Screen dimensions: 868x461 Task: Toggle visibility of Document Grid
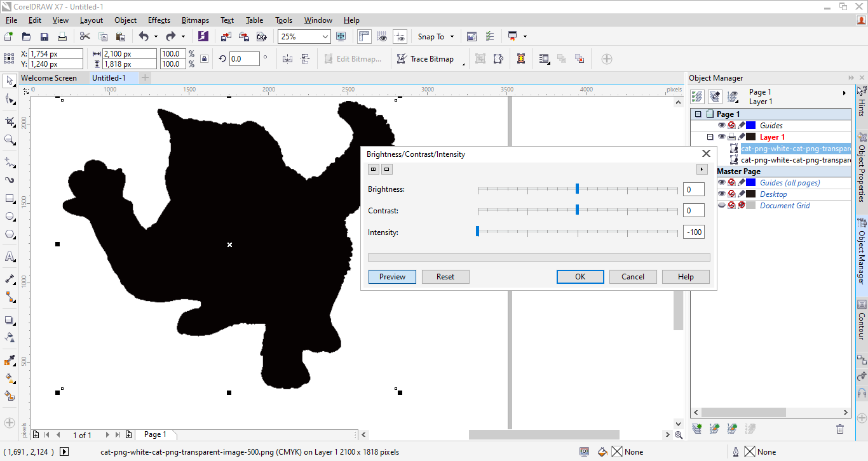(722, 206)
